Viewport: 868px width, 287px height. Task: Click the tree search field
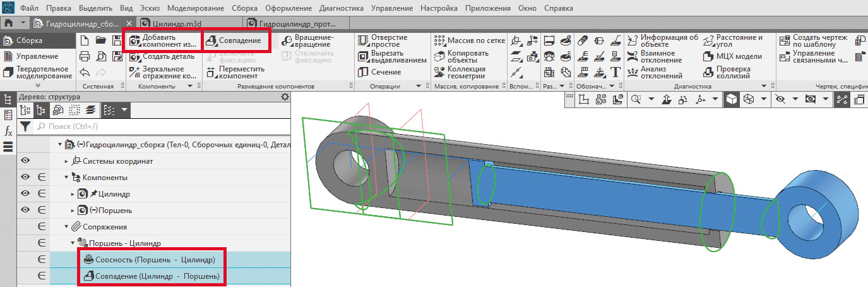161,126
